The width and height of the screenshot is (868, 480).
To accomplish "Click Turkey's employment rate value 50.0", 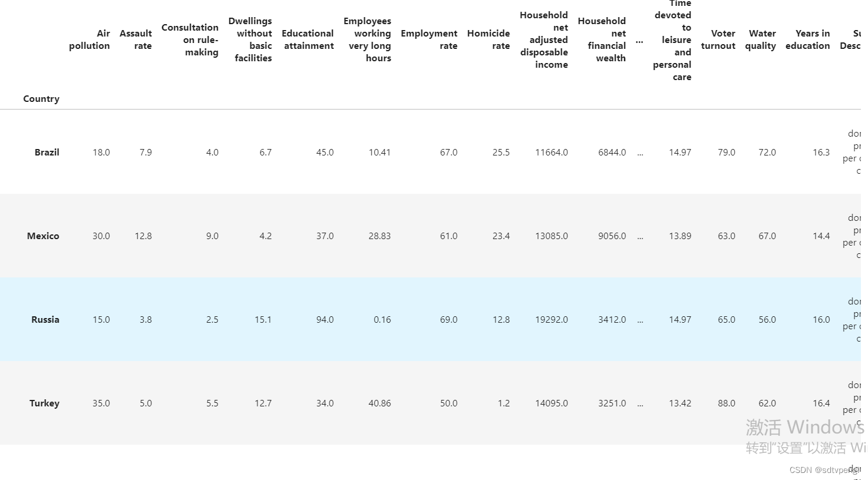I will coord(448,403).
